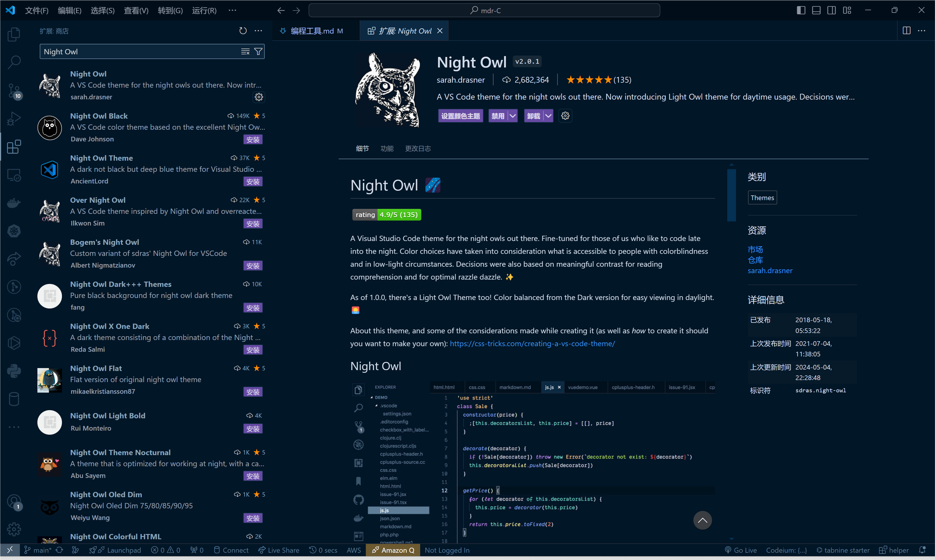The image size is (935, 560).
Task: Switch to the 更改日志 tab
Action: pos(418,148)
